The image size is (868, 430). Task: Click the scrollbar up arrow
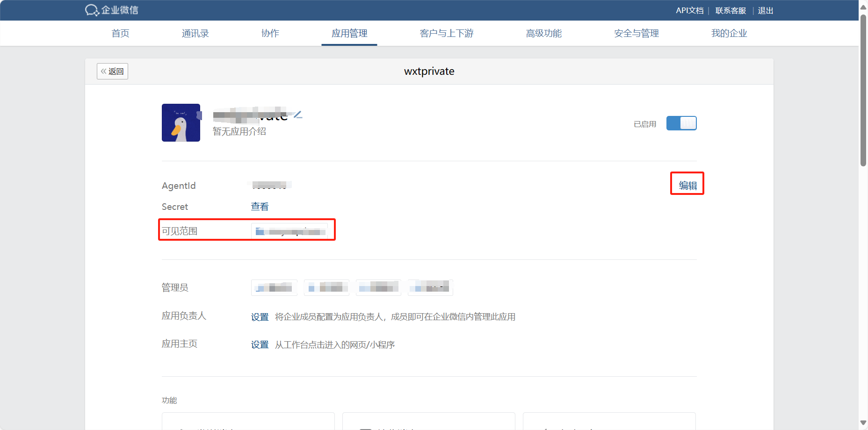(x=863, y=7)
